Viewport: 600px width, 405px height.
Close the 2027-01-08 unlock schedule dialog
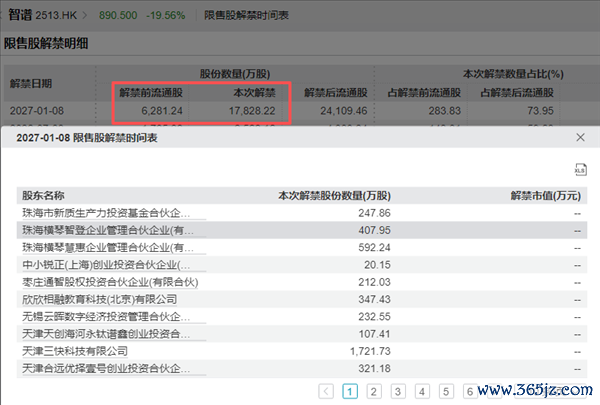point(580,137)
